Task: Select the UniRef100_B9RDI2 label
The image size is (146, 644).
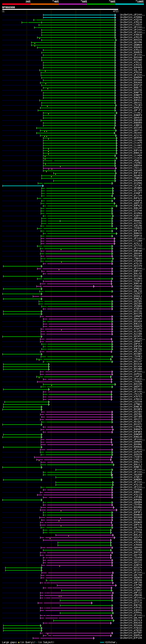Action: point(131,492)
